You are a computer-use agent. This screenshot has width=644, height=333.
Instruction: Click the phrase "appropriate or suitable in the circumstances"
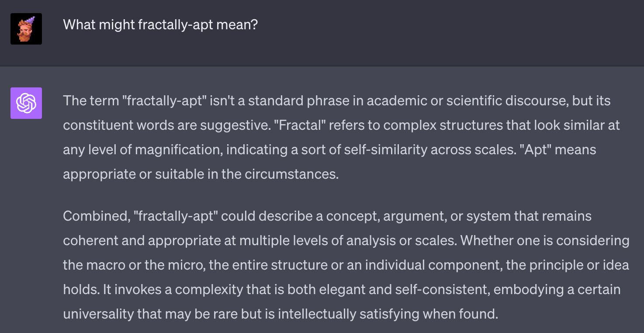point(201,174)
